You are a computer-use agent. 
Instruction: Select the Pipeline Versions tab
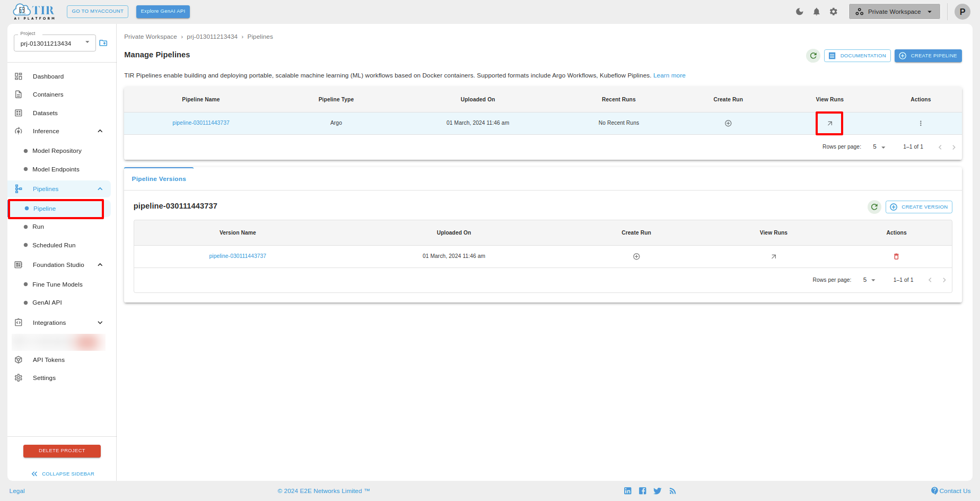[159, 179]
